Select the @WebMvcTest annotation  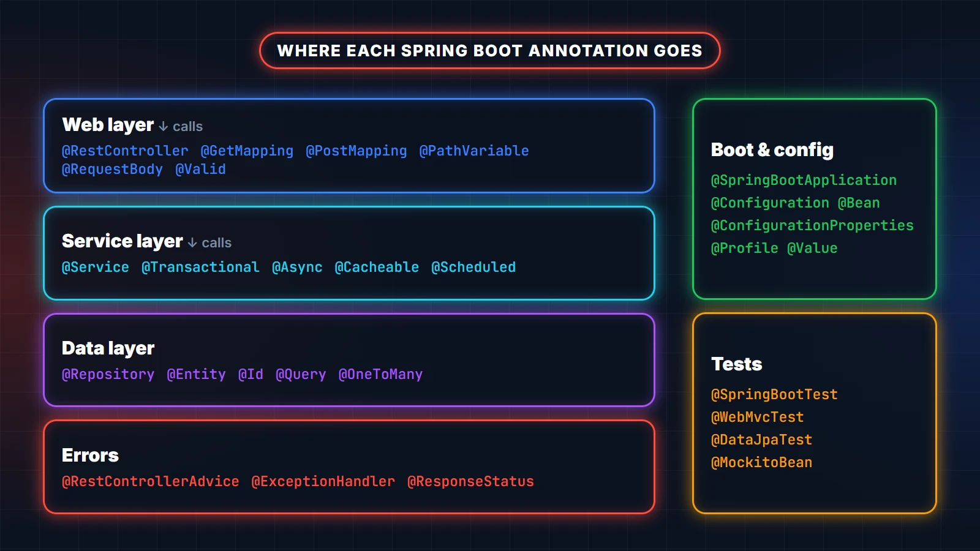pyautogui.click(x=757, y=417)
